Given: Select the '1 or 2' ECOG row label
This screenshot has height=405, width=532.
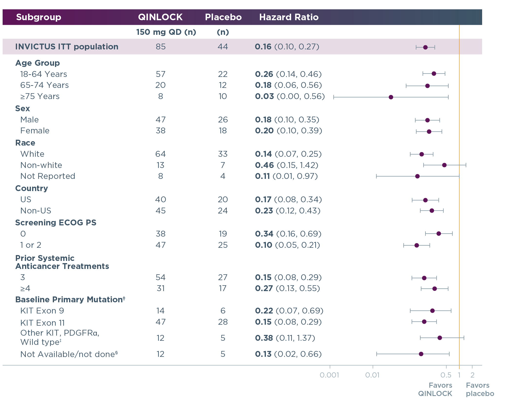Looking at the screenshot, I should tap(31, 245).
